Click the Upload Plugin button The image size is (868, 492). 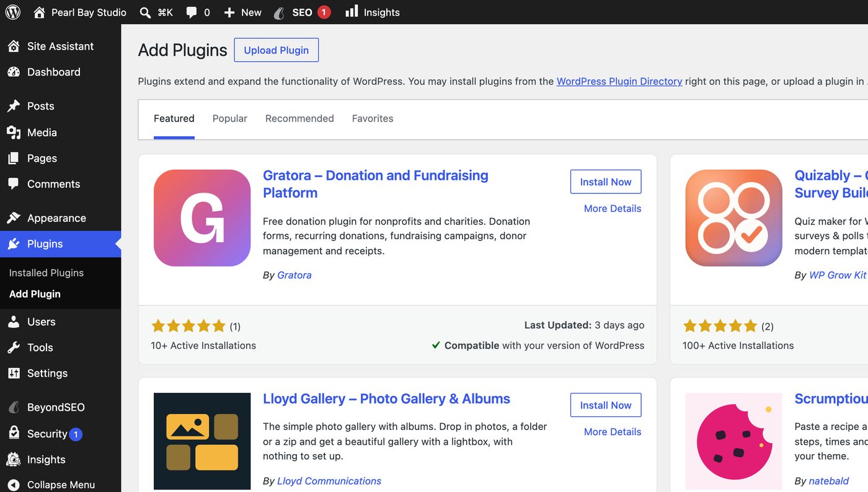click(276, 50)
